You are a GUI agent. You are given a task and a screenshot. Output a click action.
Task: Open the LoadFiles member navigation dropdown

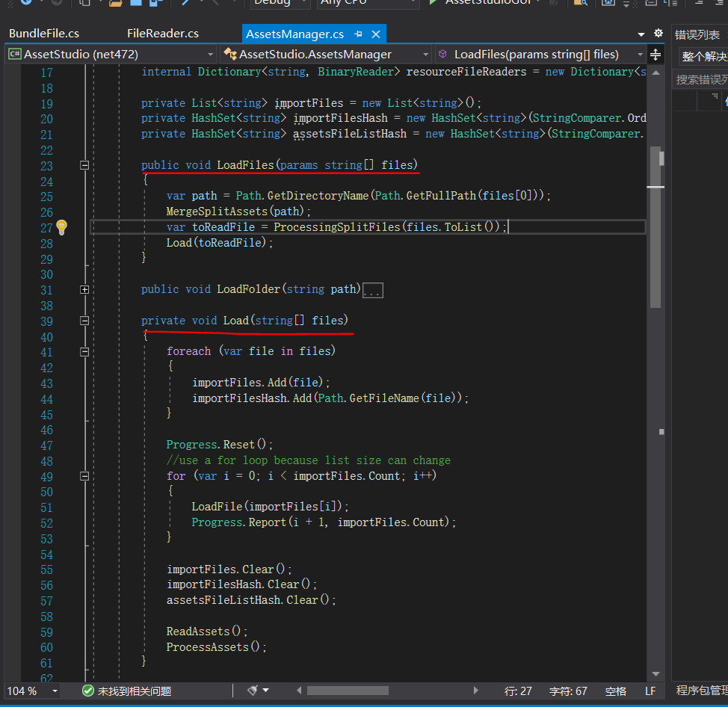tap(540, 55)
